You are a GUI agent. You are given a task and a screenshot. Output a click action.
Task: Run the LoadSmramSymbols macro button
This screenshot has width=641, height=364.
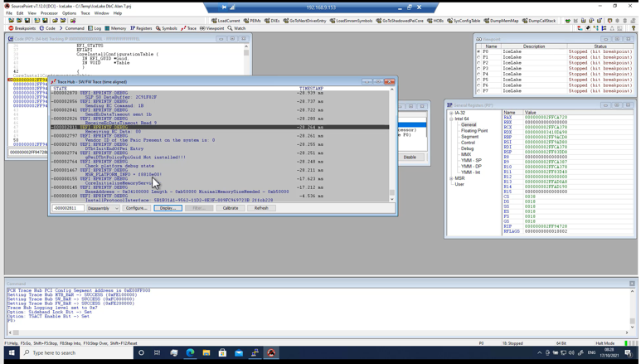[351, 21]
